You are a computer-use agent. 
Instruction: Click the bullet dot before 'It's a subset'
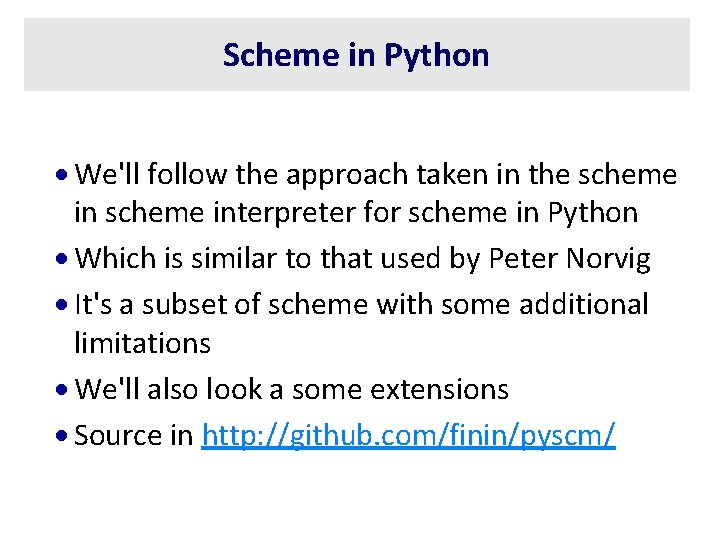(62, 304)
